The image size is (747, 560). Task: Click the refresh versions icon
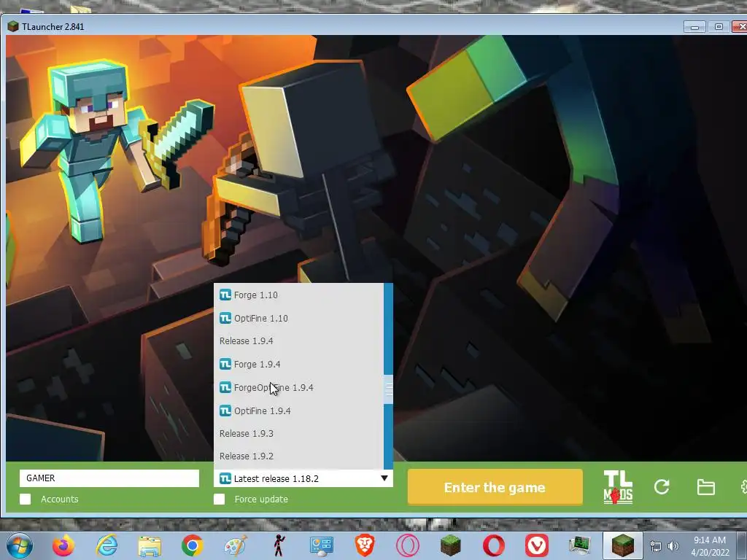click(662, 486)
